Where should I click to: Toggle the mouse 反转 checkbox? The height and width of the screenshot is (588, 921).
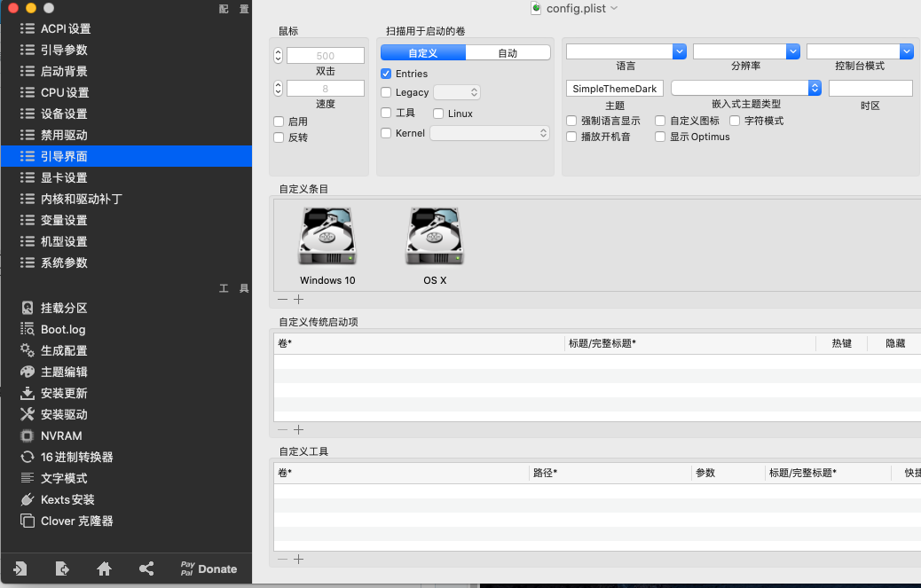click(279, 137)
